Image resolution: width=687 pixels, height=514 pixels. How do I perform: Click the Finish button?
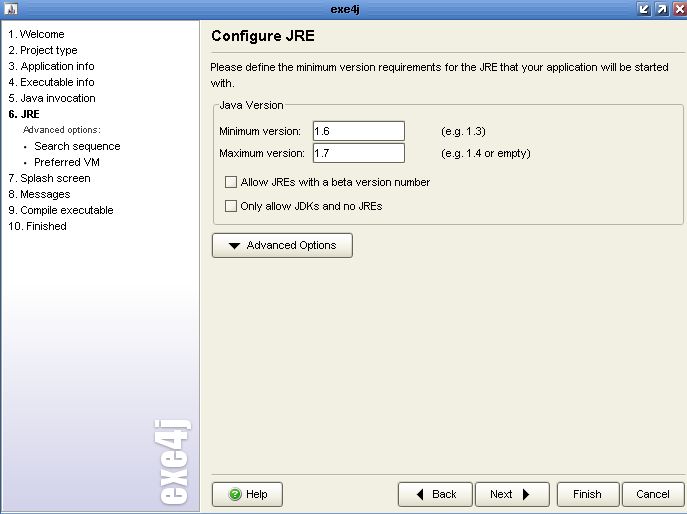click(x=588, y=494)
